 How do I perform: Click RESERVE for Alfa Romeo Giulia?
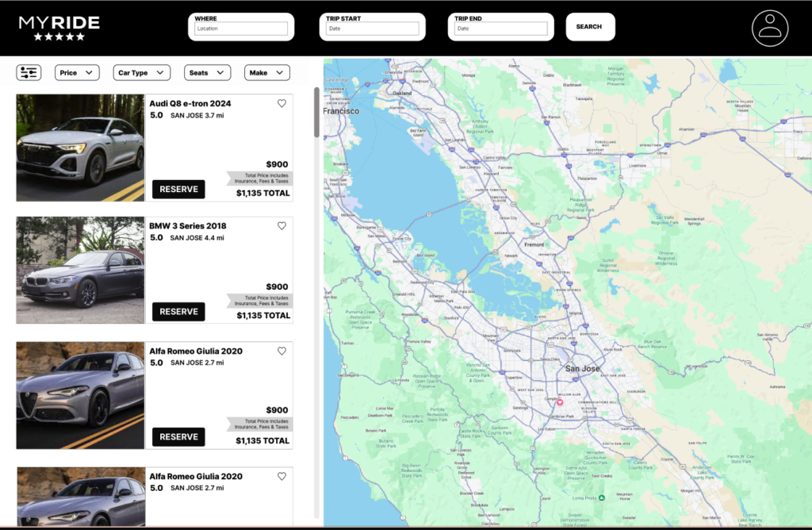coord(178,437)
